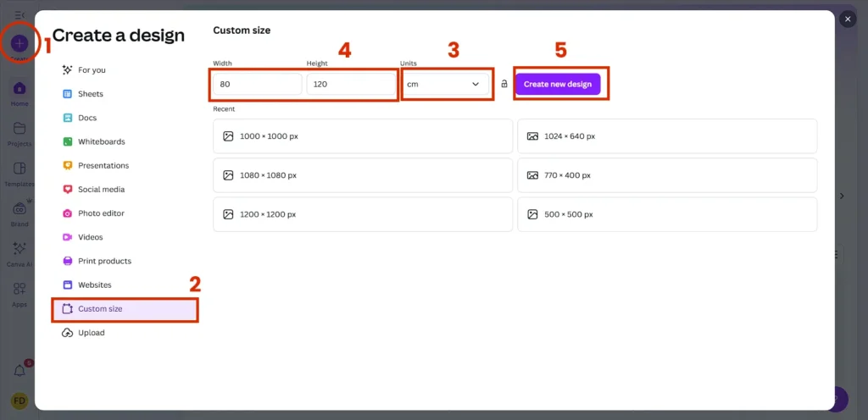Open the Units dropdown

444,85
